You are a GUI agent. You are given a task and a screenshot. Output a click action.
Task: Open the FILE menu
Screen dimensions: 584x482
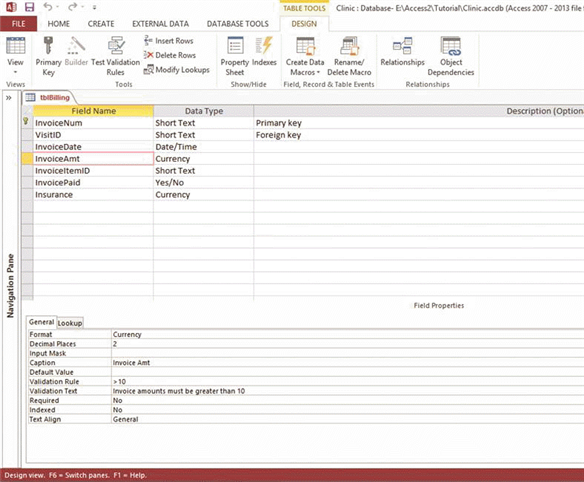pos(18,24)
